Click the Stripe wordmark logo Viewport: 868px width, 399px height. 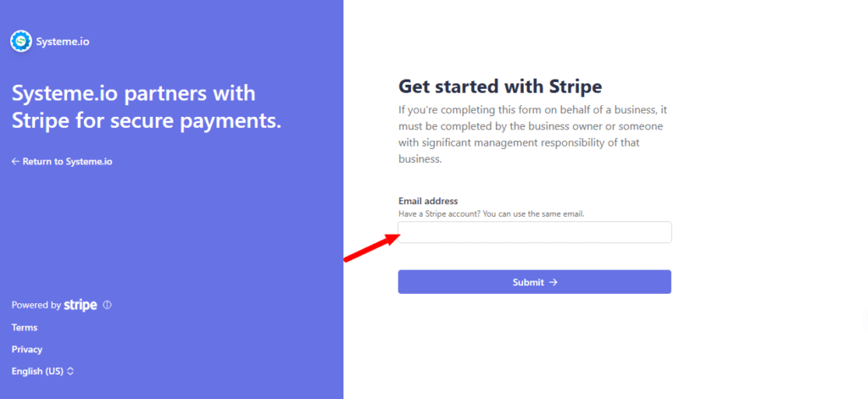(x=81, y=305)
